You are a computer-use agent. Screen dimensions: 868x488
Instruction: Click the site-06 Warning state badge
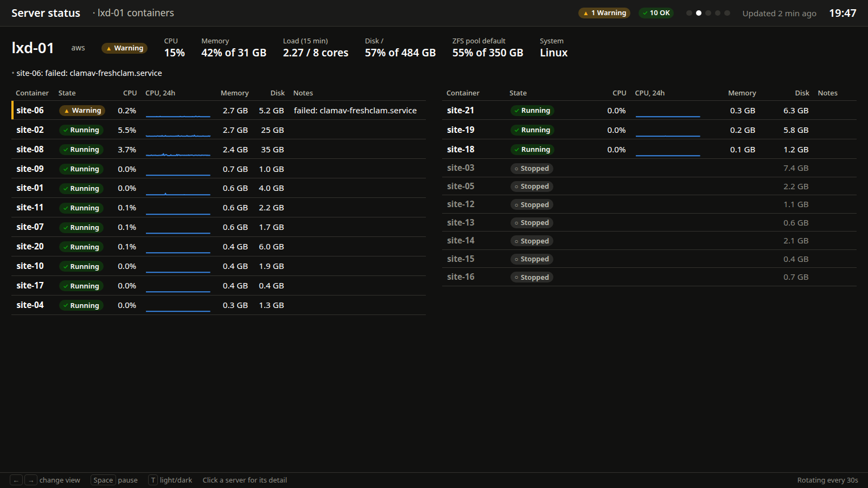pyautogui.click(x=82, y=111)
